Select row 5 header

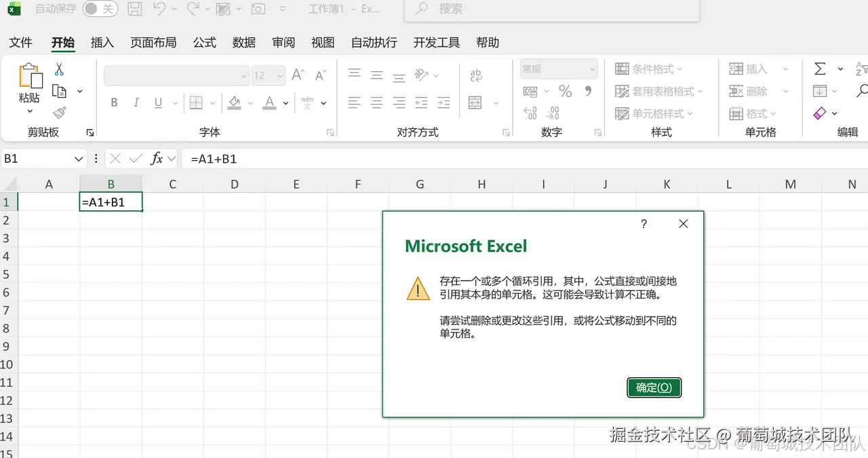click(x=8, y=274)
